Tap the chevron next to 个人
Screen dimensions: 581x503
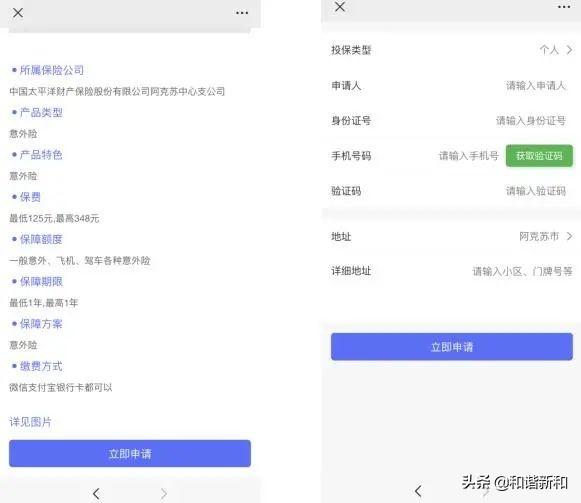click(569, 50)
